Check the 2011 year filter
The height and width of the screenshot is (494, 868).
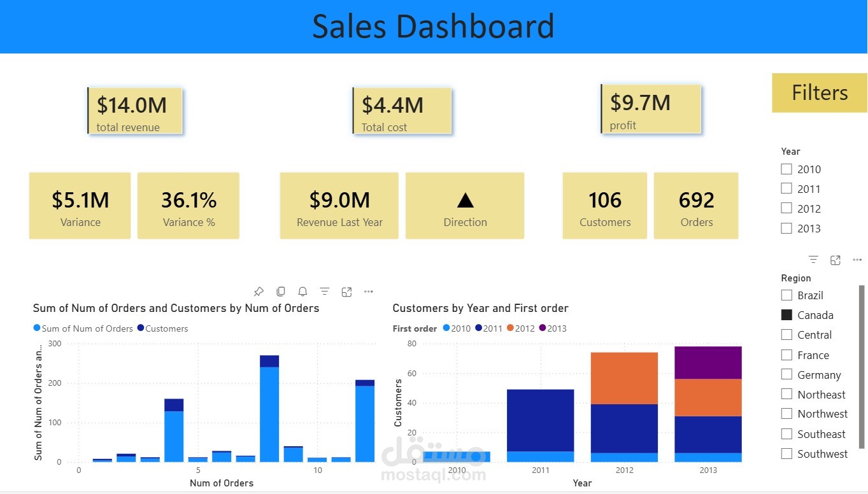786,189
